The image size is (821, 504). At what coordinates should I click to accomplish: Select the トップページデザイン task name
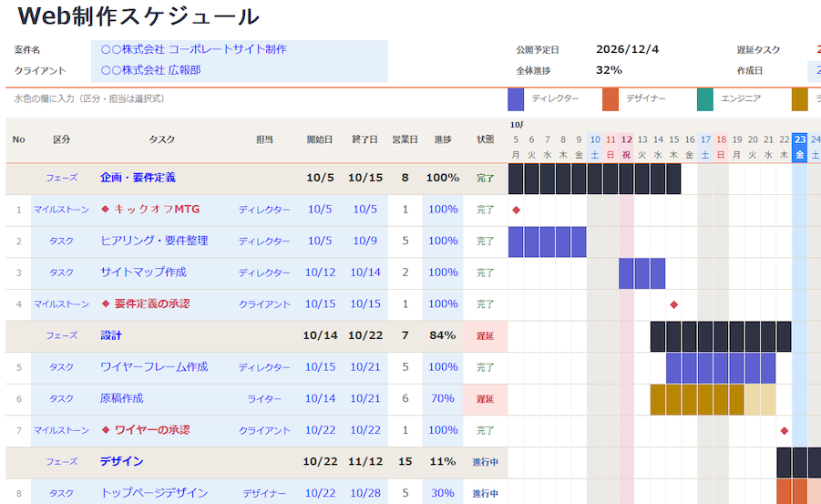pyautogui.click(x=154, y=493)
